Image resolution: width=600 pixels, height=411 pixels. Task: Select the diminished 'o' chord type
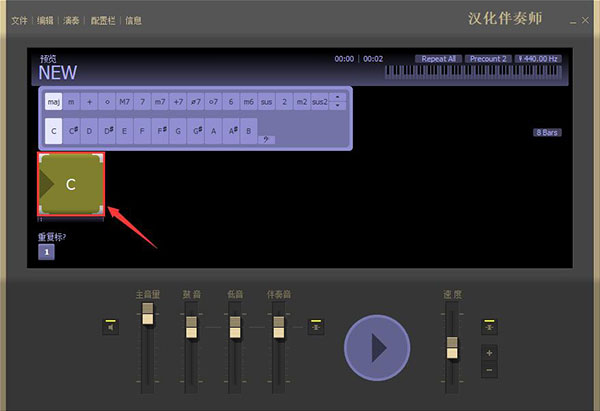[x=107, y=102]
